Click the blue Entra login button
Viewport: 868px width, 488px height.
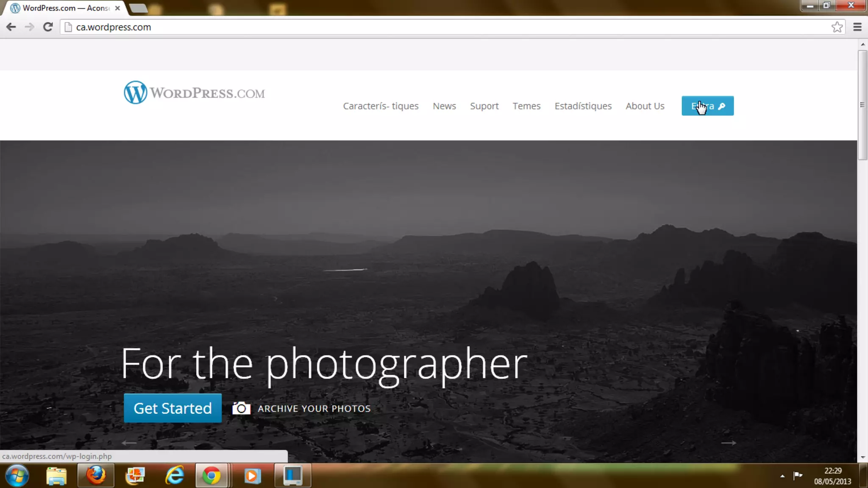click(707, 106)
